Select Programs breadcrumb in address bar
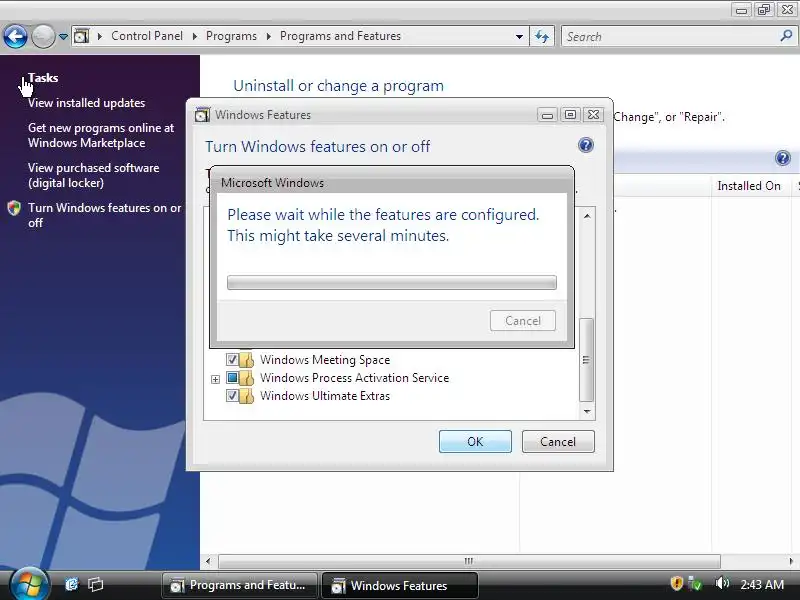This screenshot has height=600, width=800. pyautogui.click(x=231, y=36)
